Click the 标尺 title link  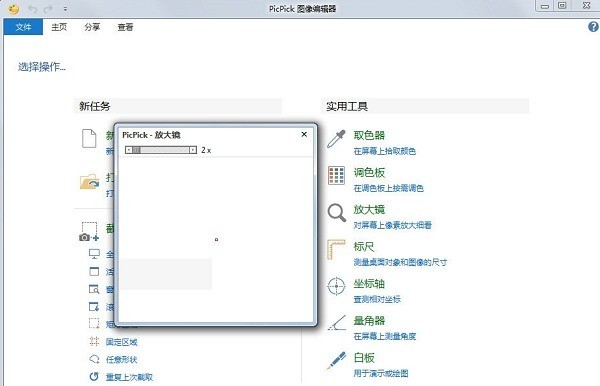click(364, 246)
